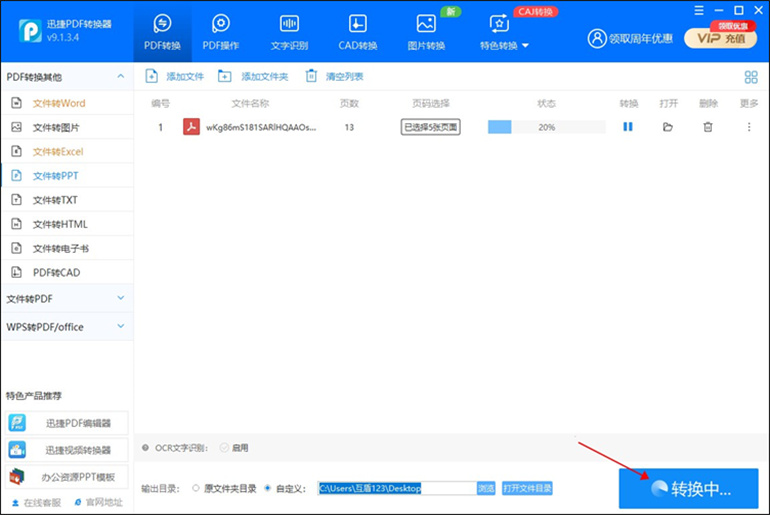Click 添加文件 in the toolbar
The height and width of the screenshot is (515, 770).
click(x=174, y=77)
